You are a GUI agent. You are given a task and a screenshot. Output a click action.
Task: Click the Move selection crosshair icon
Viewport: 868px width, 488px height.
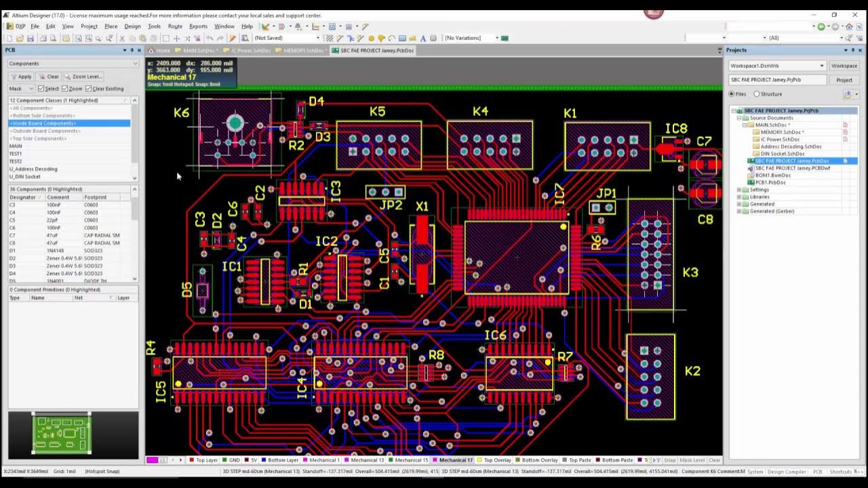(x=176, y=38)
